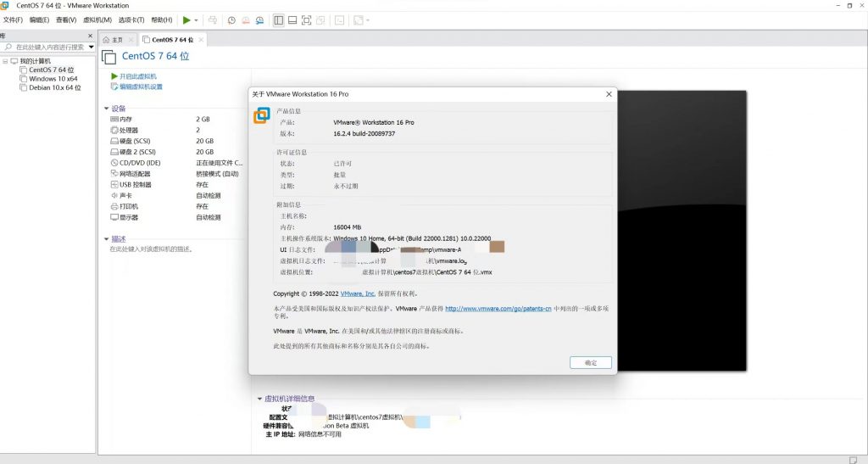Screen dimensions: 868x464
Task: Open the vmware.com patents-cn link
Action: click(x=498, y=309)
